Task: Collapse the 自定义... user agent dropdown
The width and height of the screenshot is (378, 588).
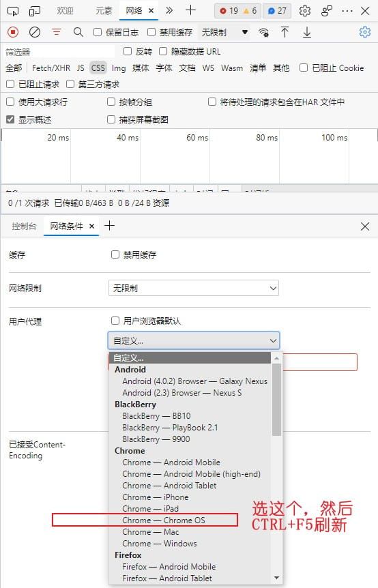Action: (194, 340)
